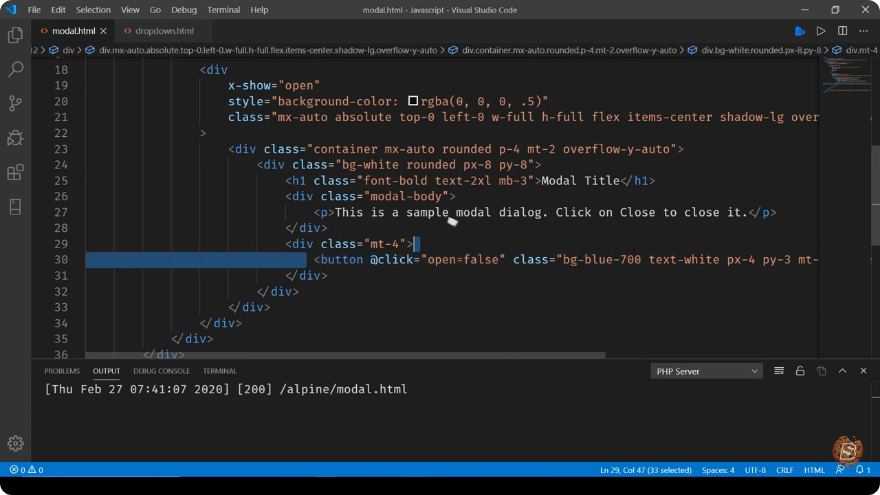Viewport: 880px width, 495px height.
Task: Open the Explorer view in activity bar
Action: pos(15,35)
